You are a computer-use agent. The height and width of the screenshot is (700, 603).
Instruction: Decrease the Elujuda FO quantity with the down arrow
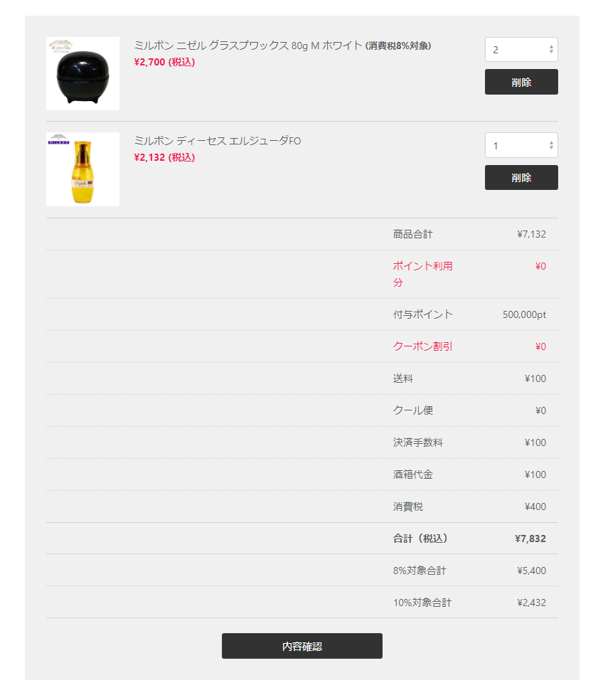pyautogui.click(x=552, y=148)
